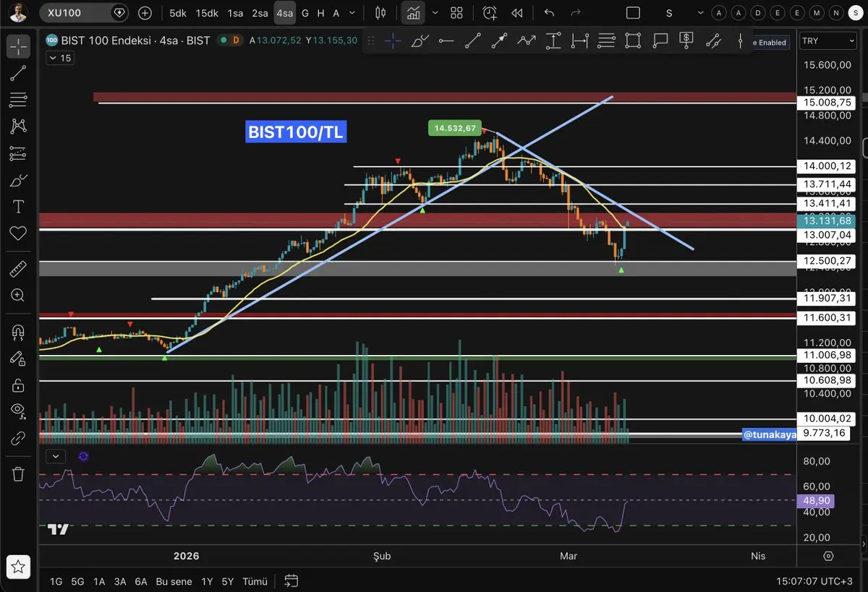Screen dimensions: 868x592
Task: Open the Fibonacci retracement tools in left sidebar
Action: click(18, 100)
